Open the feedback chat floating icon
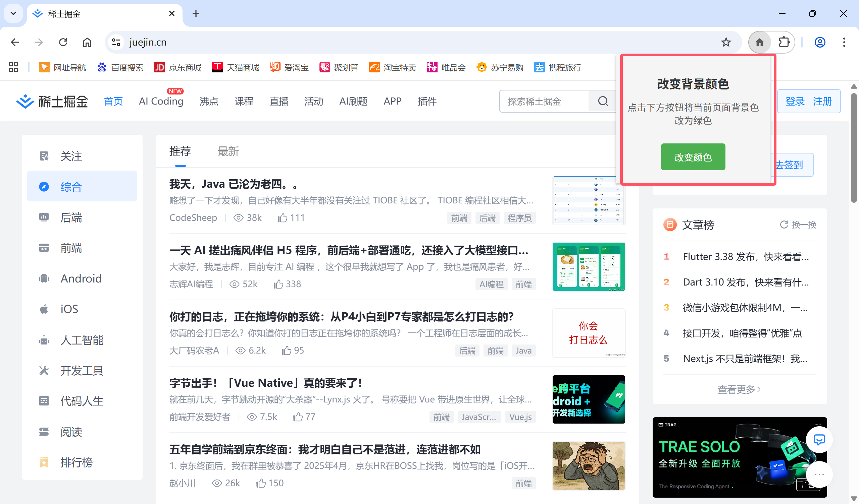Image resolution: width=859 pixels, height=504 pixels. (819, 440)
